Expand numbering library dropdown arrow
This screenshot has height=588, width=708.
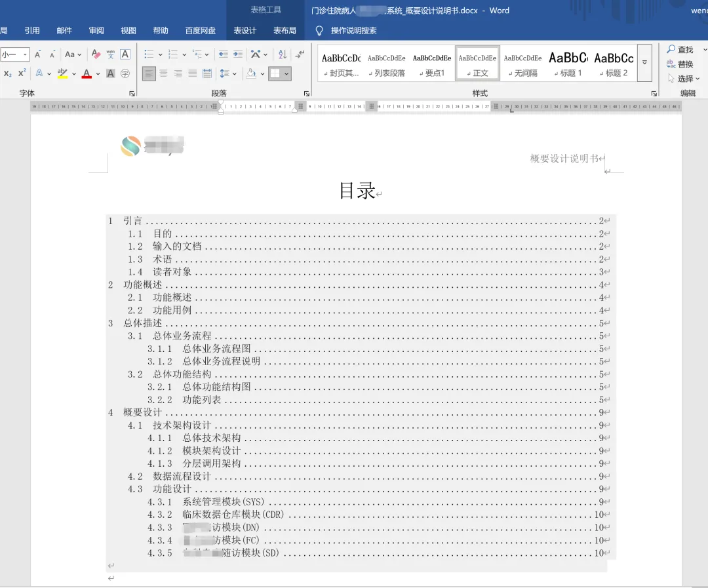pos(184,54)
